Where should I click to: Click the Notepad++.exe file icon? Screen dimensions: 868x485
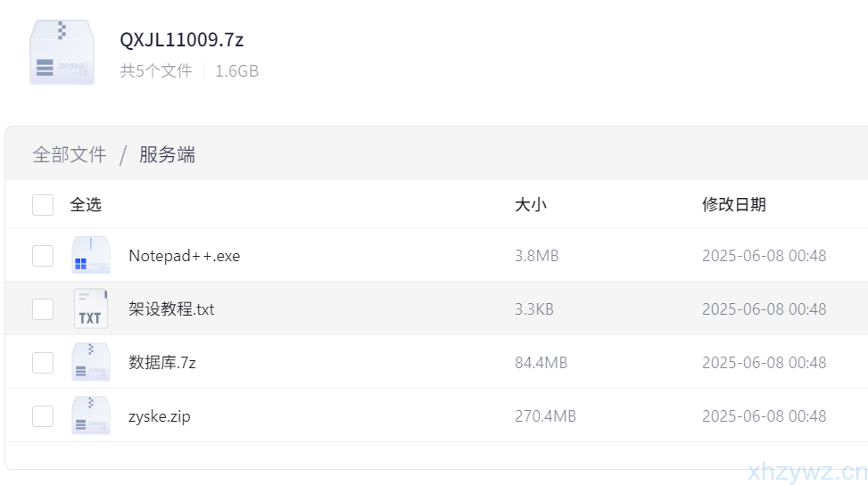pos(91,256)
